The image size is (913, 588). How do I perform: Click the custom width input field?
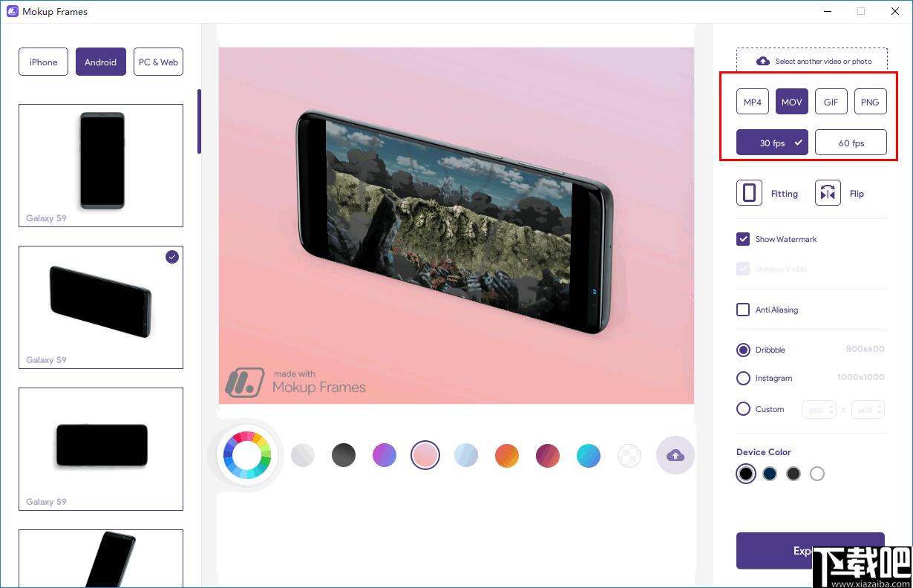[819, 409]
